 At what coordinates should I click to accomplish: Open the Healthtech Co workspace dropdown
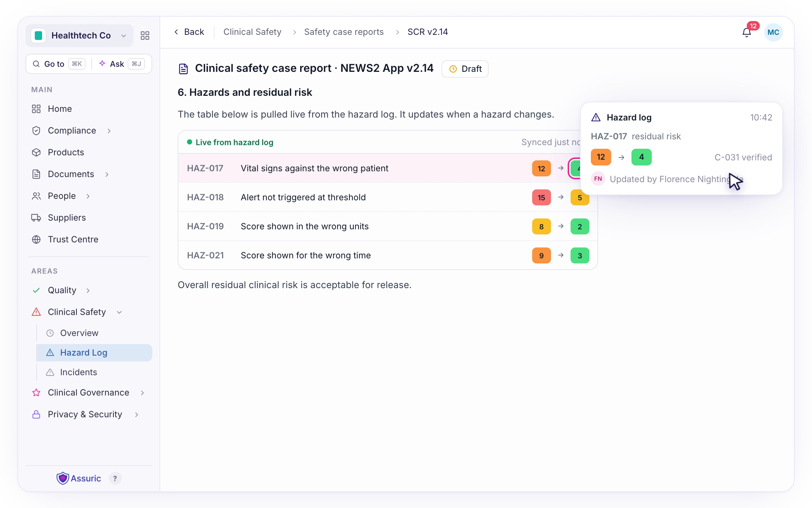pos(79,36)
